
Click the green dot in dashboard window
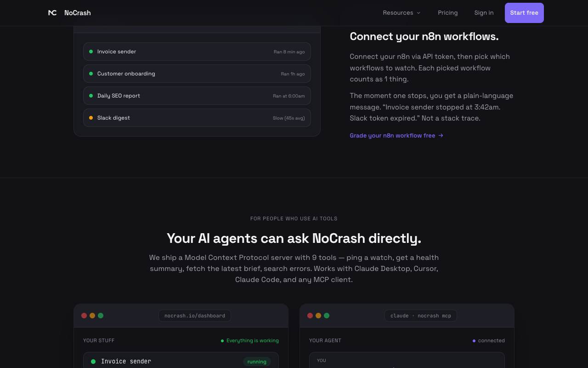coord(101,316)
